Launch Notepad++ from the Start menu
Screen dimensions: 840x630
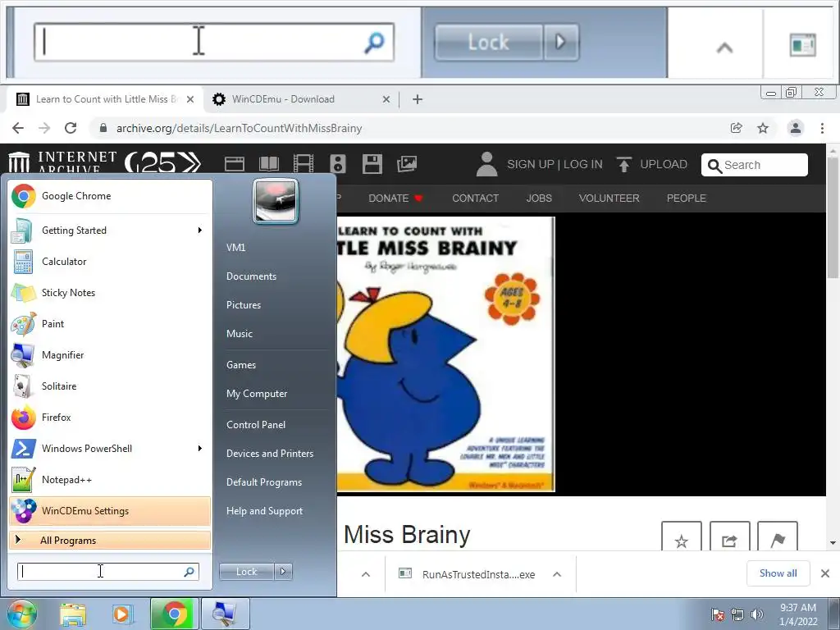[x=110, y=479]
